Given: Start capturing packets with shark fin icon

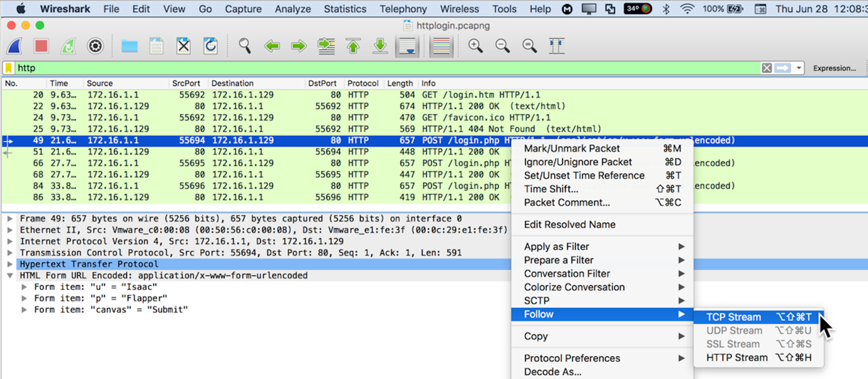Looking at the screenshot, I should [x=15, y=46].
